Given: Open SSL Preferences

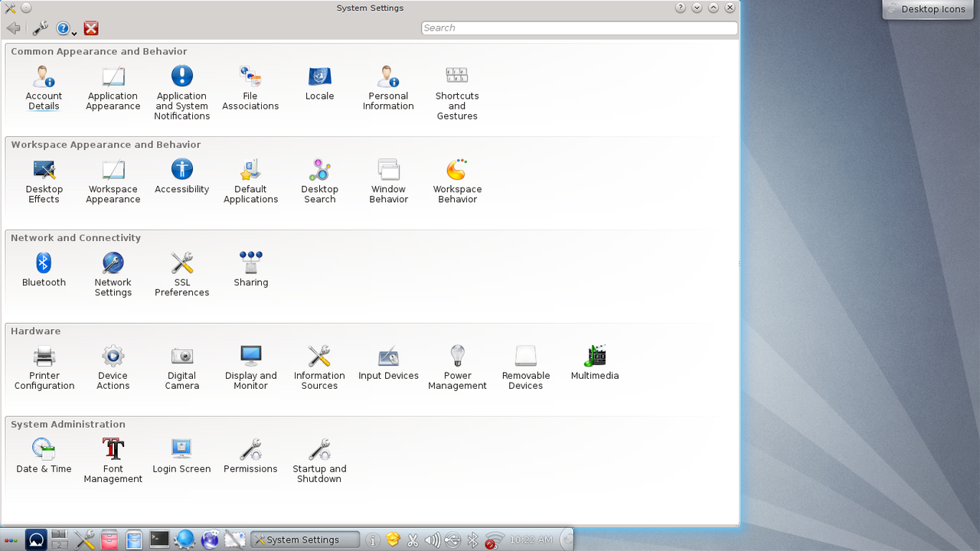Looking at the screenshot, I should pyautogui.click(x=181, y=275).
